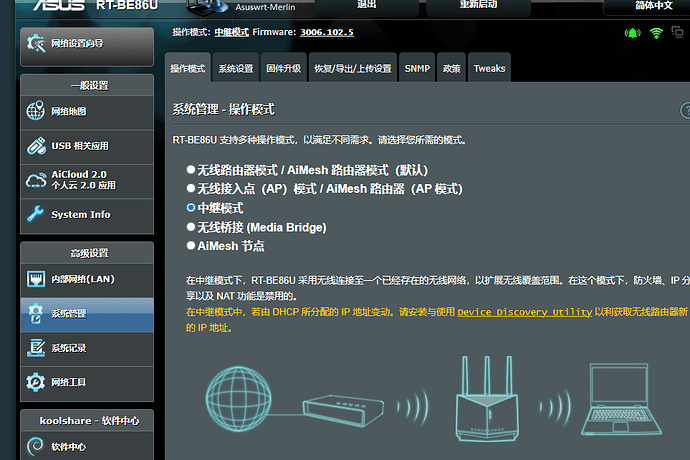Click the 内部网络(LAN) monitor icon

pos(36,279)
